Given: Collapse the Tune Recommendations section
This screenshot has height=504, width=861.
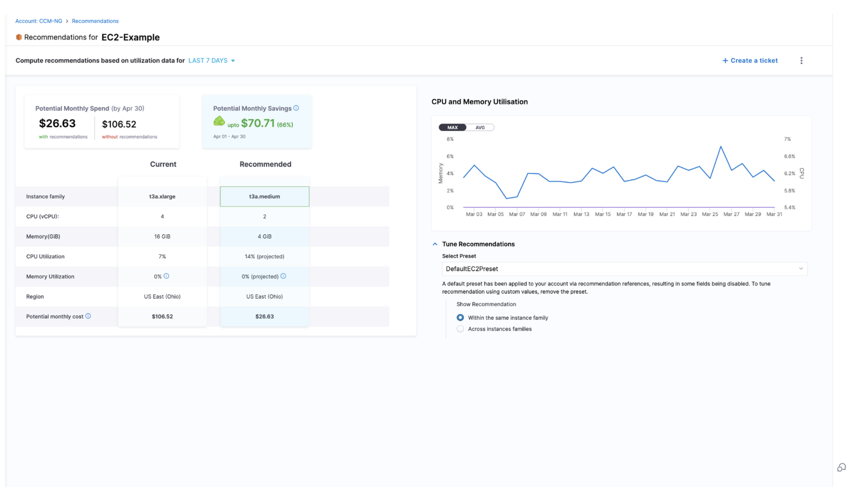Looking at the screenshot, I should click(435, 244).
